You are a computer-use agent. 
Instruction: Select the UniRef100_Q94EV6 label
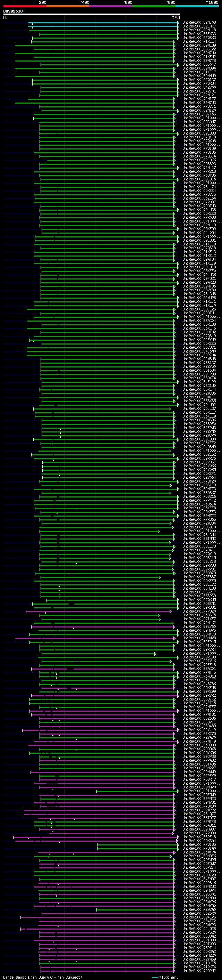pos(199,917)
